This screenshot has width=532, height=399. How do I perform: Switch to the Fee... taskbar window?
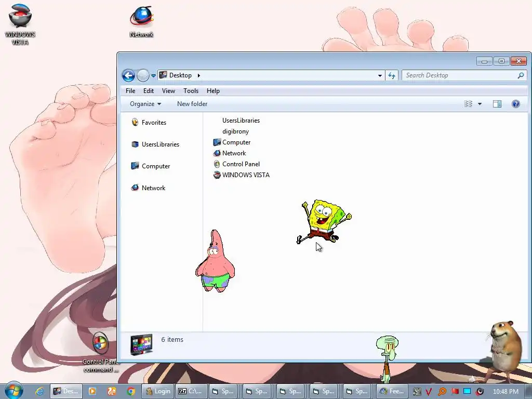coord(392,391)
